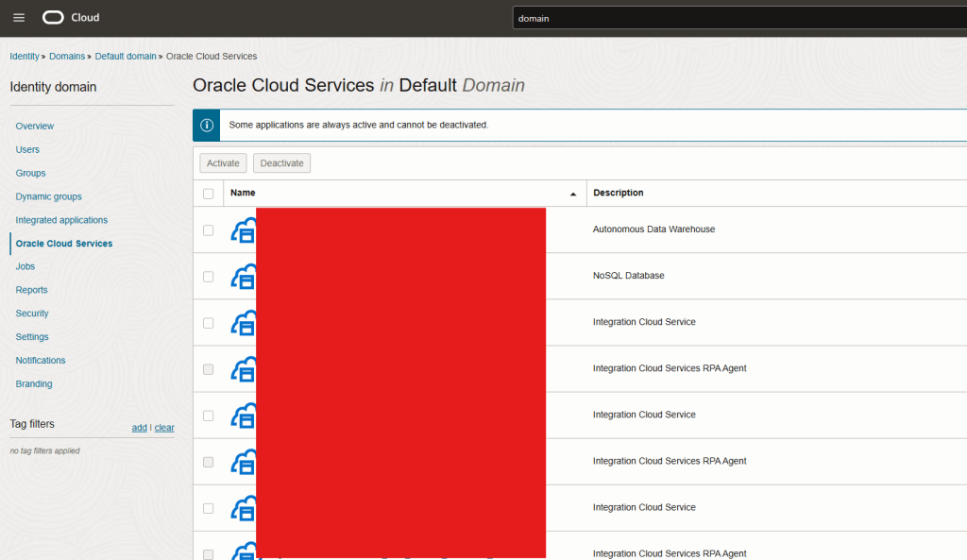The height and width of the screenshot is (560, 967).
Task: Check the Autonomous Data Warehouse row checkbox
Action: 209,230
